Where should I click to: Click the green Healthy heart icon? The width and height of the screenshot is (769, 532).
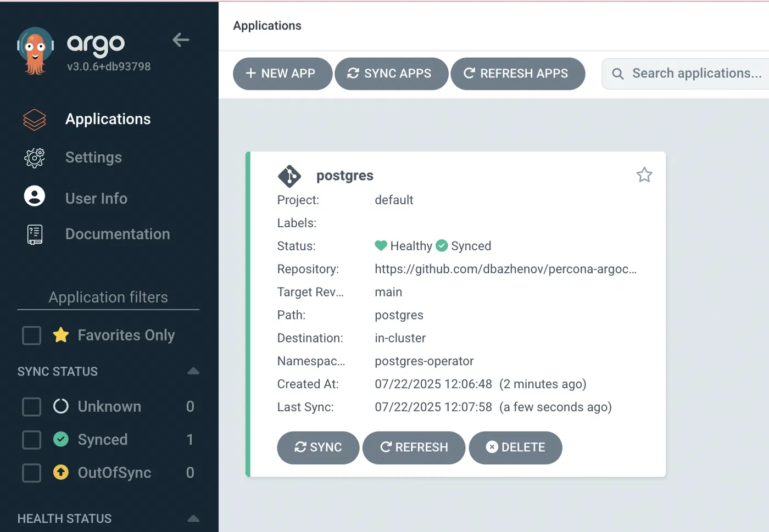coord(381,245)
